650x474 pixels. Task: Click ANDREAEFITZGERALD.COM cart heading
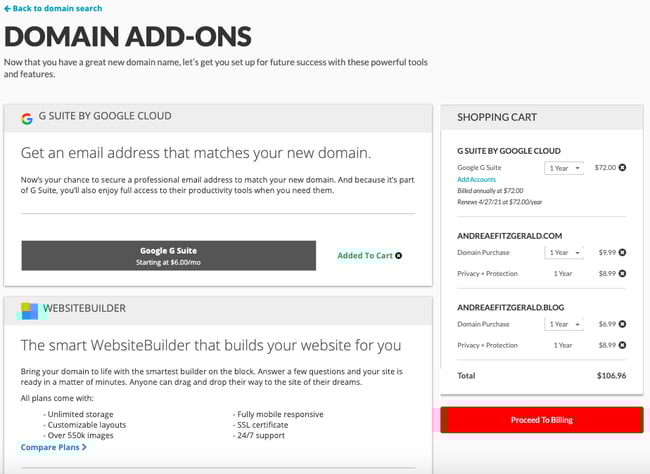pyautogui.click(x=509, y=236)
